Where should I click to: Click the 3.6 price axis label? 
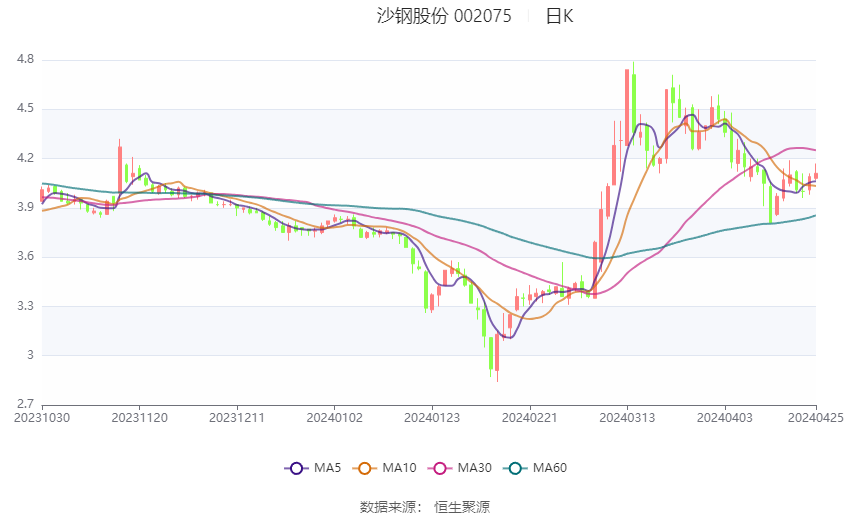click(x=25, y=256)
